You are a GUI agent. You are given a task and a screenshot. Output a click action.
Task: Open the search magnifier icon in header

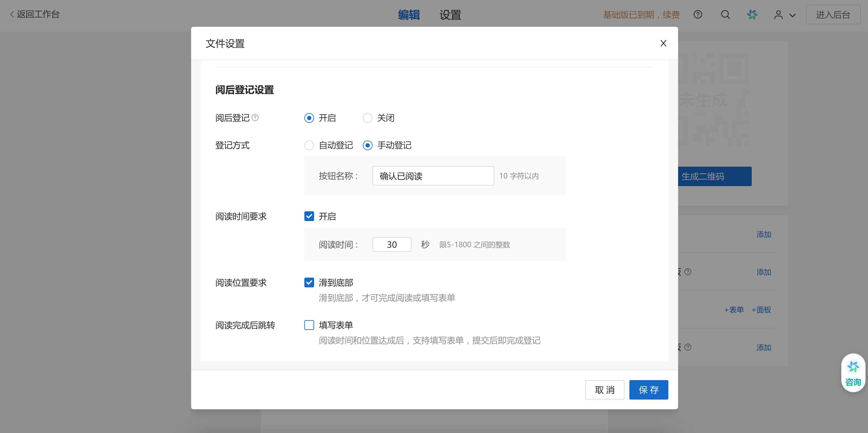coord(726,15)
